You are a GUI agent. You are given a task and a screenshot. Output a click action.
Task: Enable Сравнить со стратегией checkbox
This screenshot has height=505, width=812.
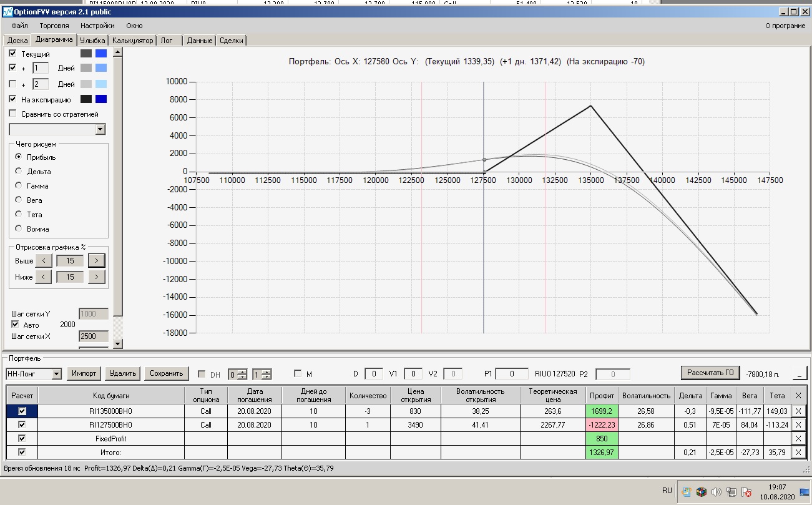[12, 114]
